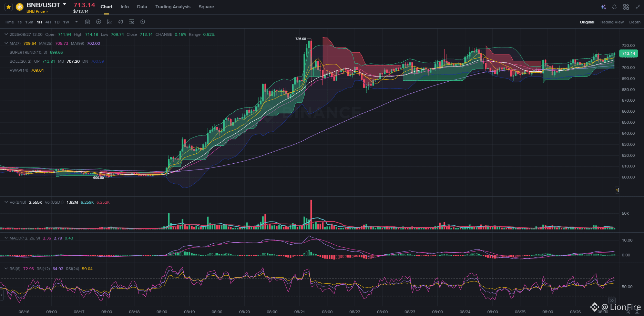This screenshot has width=644, height=316.
Task: Click the exit fullscreen arrows icon
Action: [638, 7]
